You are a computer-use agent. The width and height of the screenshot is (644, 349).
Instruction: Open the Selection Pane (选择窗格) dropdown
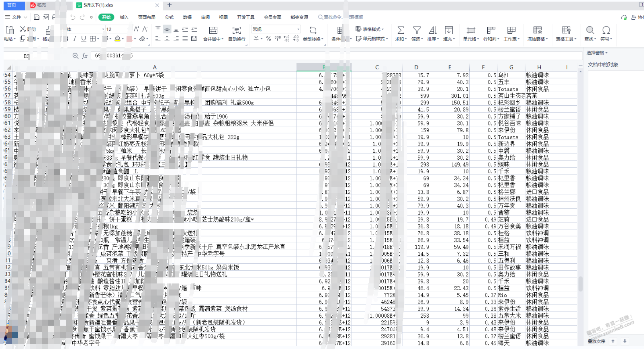click(597, 53)
